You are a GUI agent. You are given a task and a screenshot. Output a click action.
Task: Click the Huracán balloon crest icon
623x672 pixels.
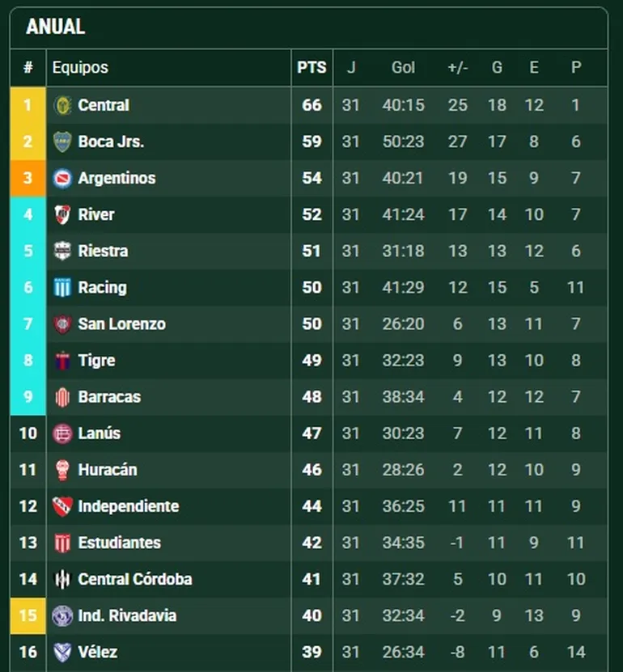[62, 470]
